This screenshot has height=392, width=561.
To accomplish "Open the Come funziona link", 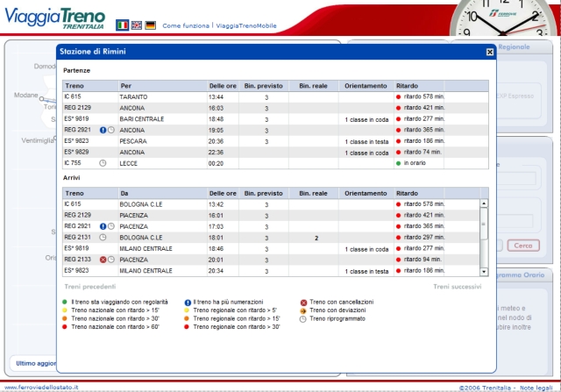I will click(186, 26).
